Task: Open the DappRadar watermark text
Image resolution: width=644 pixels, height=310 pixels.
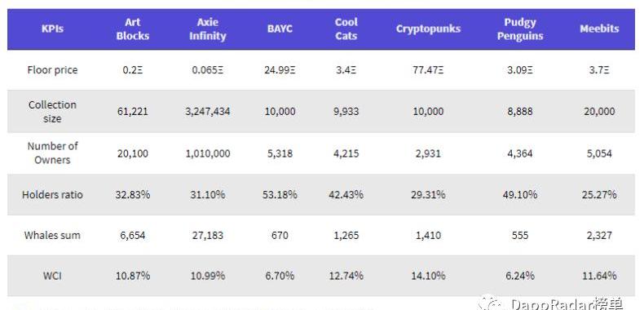Action: coord(567,304)
